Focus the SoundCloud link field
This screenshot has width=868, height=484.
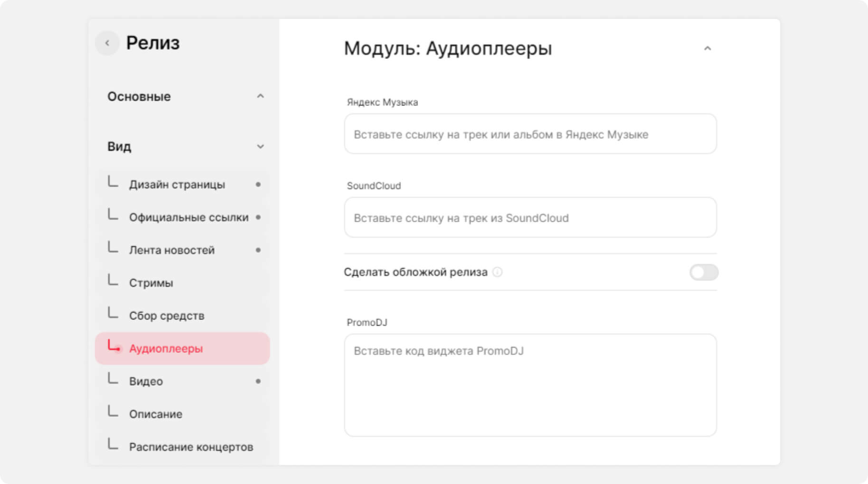click(x=530, y=218)
